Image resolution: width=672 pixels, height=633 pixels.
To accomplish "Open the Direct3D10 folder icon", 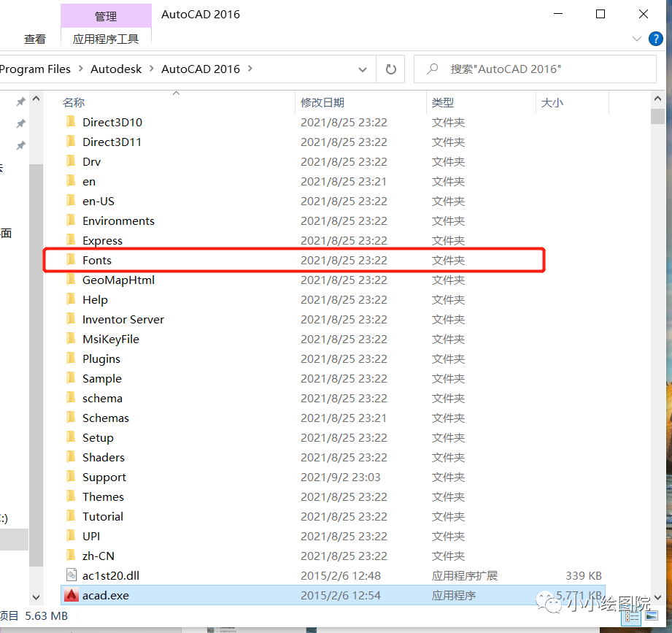I will [72, 122].
